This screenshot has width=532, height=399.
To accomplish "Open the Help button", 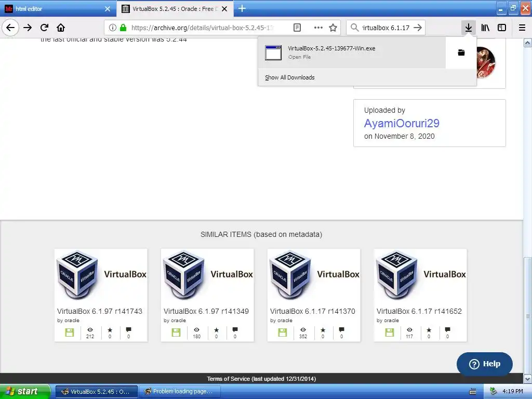I will point(485,364).
